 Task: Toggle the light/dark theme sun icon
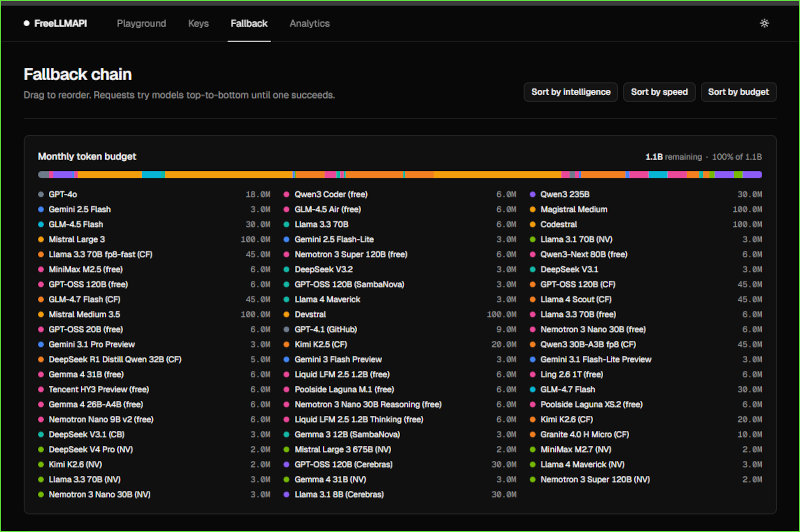[764, 23]
